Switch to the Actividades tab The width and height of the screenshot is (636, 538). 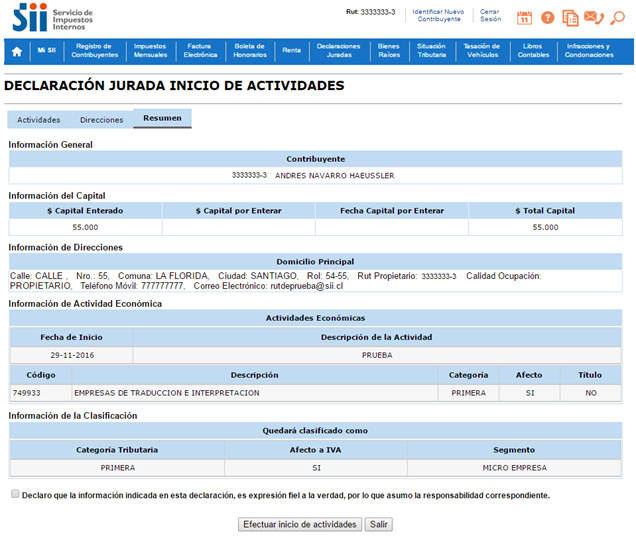pyautogui.click(x=38, y=119)
